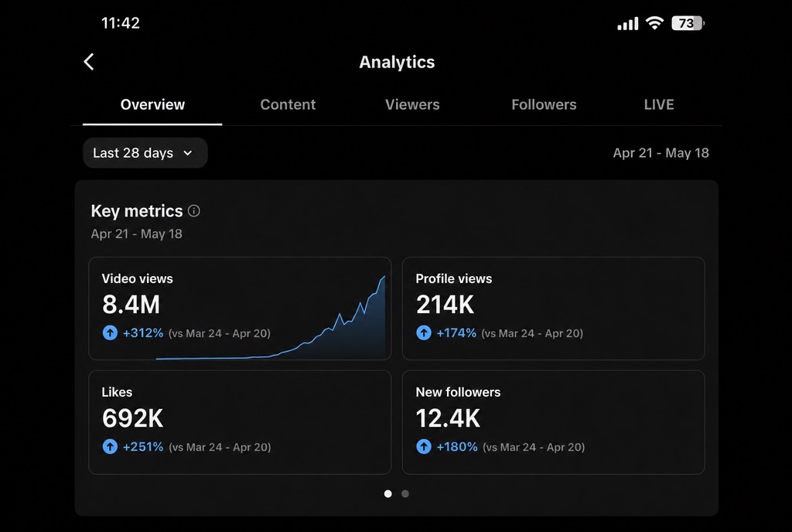This screenshot has width=792, height=532.
Task: Select the LIVE tab
Action: pyautogui.click(x=659, y=104)
